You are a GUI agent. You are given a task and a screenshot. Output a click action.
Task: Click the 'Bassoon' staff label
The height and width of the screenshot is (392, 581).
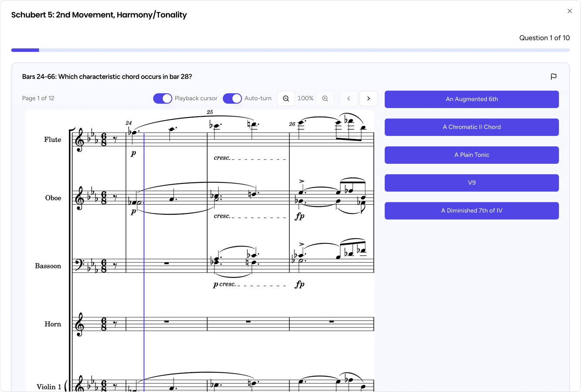48,266
